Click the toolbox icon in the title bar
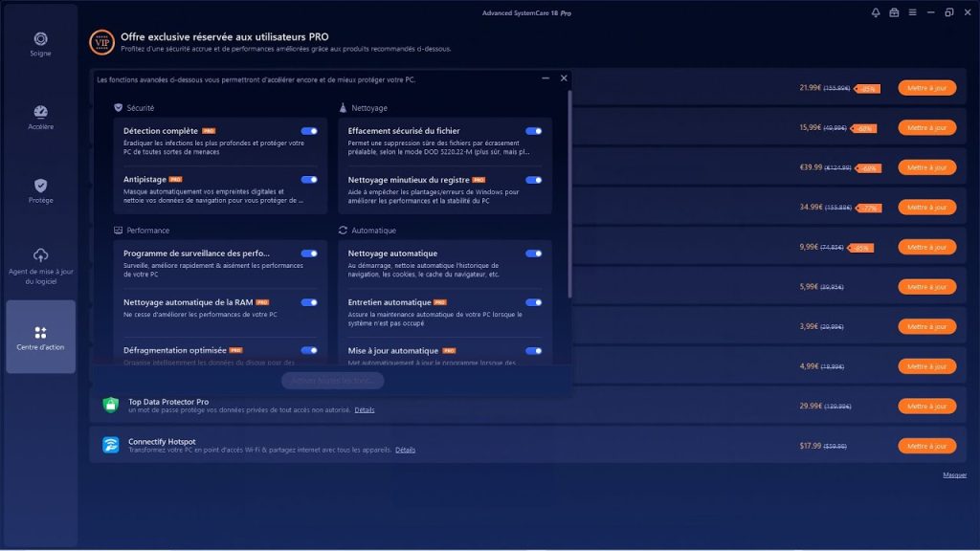This screenshot has height=551, width=980. (x=895, y=12)
